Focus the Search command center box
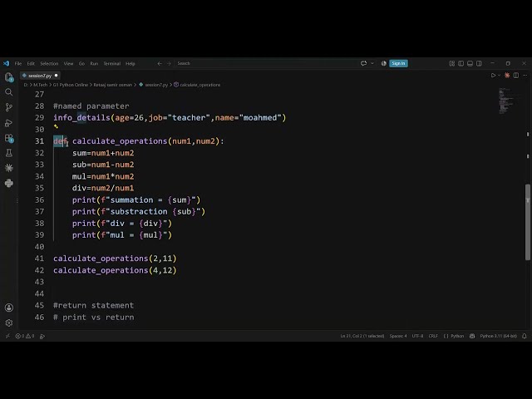The image size is (532, 399). click(264, 63)
